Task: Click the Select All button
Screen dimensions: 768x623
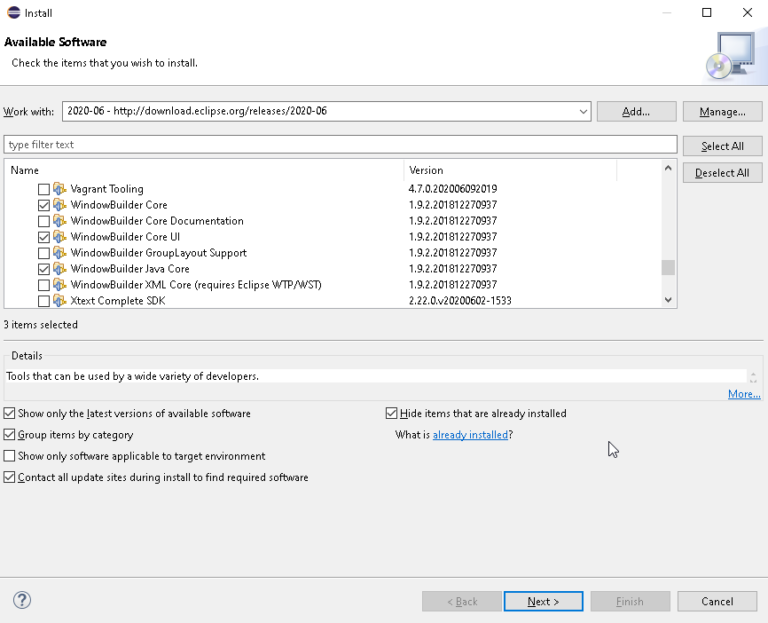Action: 722,146
